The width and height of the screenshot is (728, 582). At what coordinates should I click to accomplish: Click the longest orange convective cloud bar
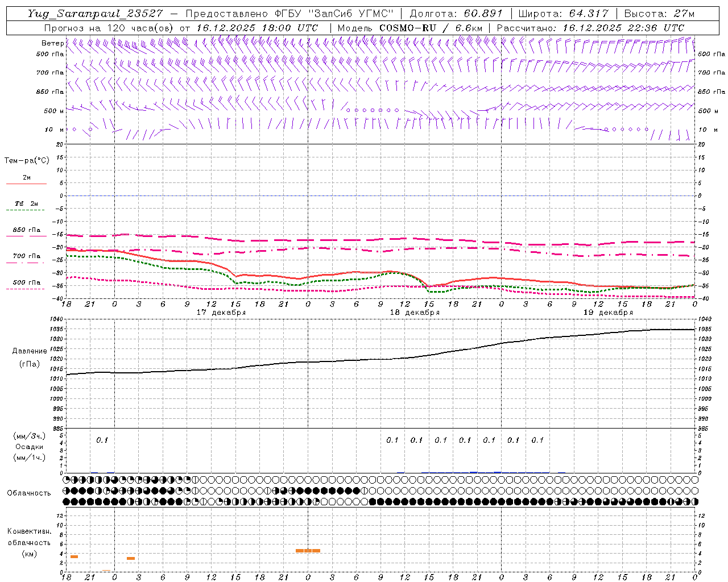coord(308,551)
